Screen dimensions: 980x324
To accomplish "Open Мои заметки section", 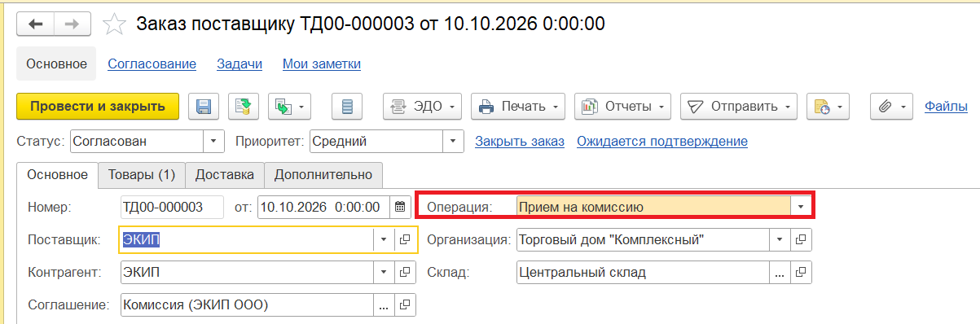I will [322, 63].
